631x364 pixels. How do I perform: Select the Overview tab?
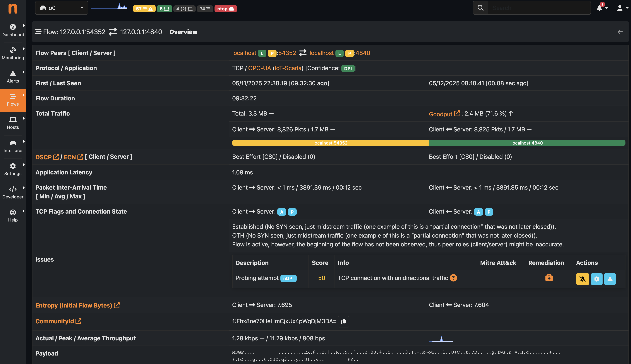click(183, 32)
